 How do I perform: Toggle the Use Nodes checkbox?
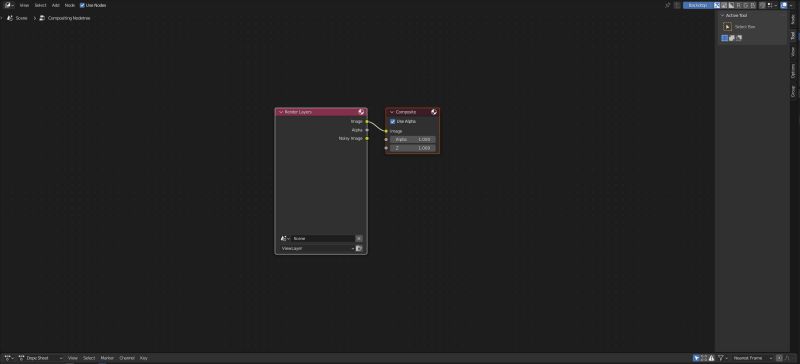pos(82,5)
